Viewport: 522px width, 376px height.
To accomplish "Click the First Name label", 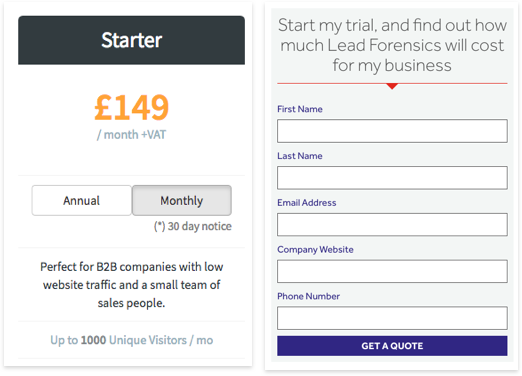I will pos(300,109).
